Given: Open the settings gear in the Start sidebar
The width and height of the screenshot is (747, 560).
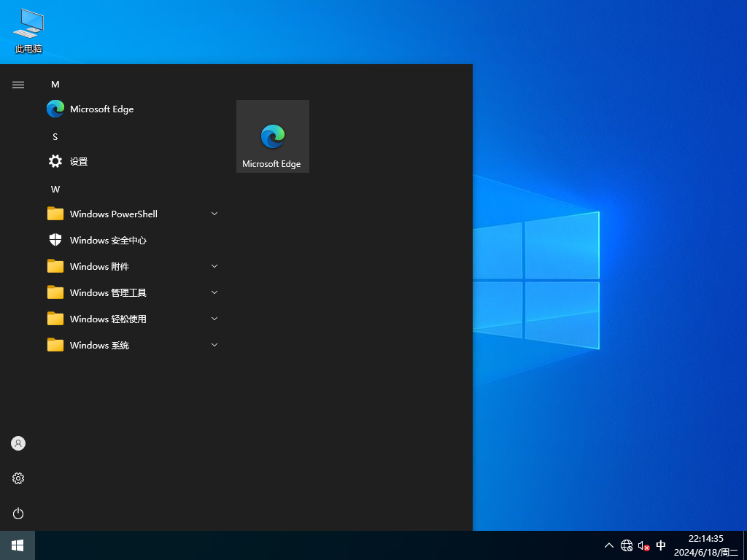Looking at the screenshot, I should click(18, 478).
